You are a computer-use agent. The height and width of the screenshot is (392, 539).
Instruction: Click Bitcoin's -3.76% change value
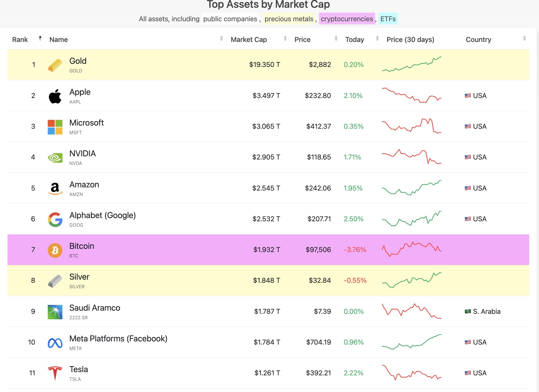click(x=355, y=249)
